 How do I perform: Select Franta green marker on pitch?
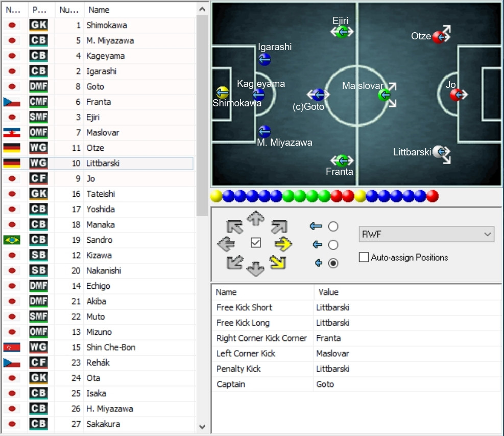[342, 160]
